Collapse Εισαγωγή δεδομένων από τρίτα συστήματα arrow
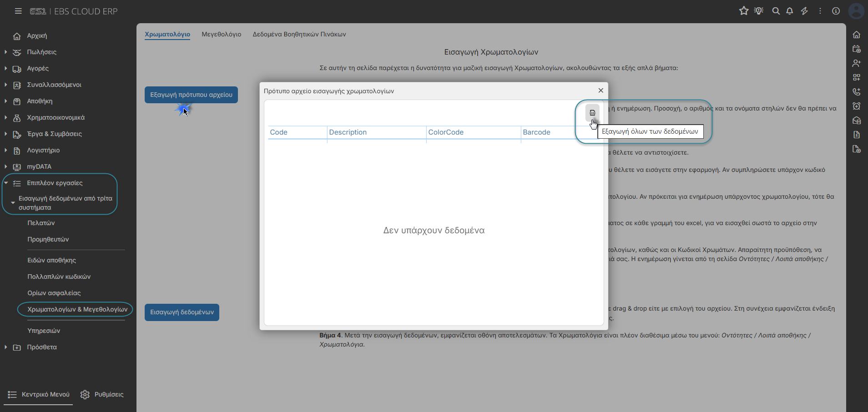This screenshot has height=412, width=868. tap(13, 203)
